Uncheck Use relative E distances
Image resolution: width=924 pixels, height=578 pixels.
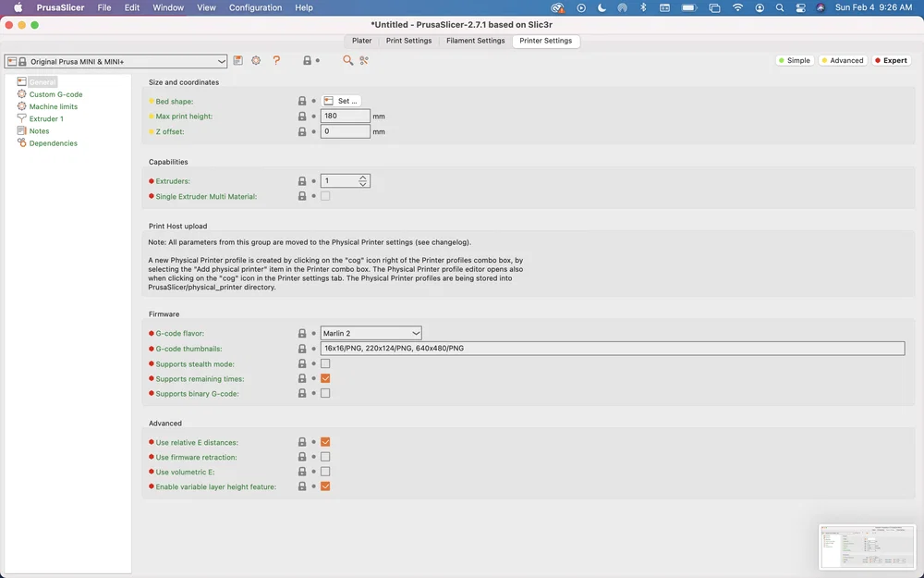[x=325, y=442]
